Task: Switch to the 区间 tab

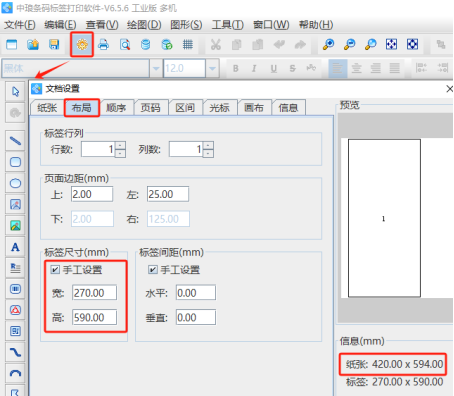Action: pos(185,108)
